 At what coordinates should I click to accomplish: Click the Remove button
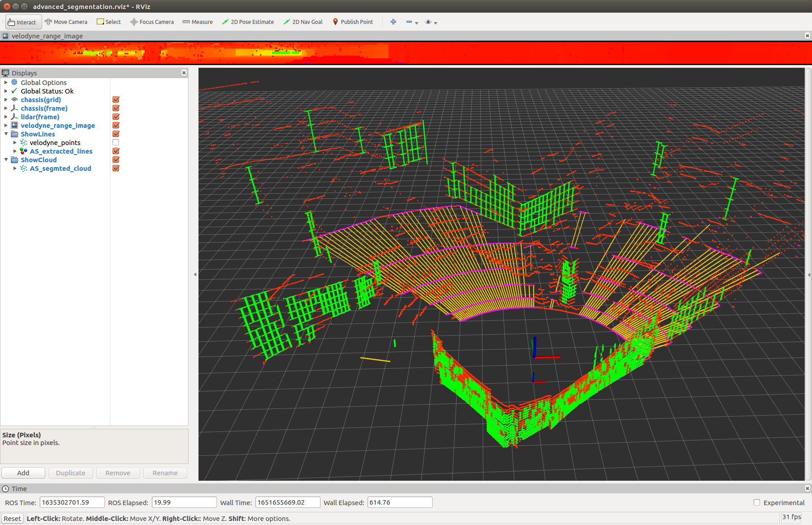(118, 473)
